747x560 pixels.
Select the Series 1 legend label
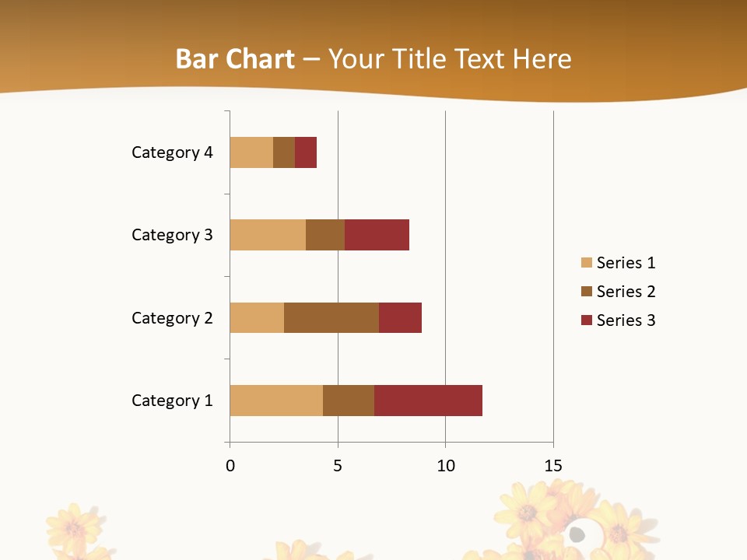(x=626, y=263)
